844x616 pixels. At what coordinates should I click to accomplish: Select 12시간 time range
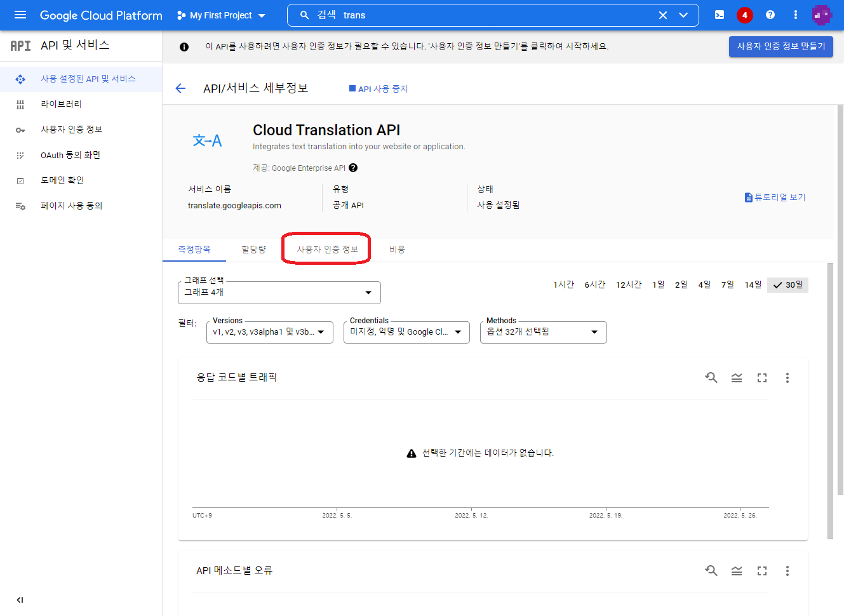pos(629,285)
